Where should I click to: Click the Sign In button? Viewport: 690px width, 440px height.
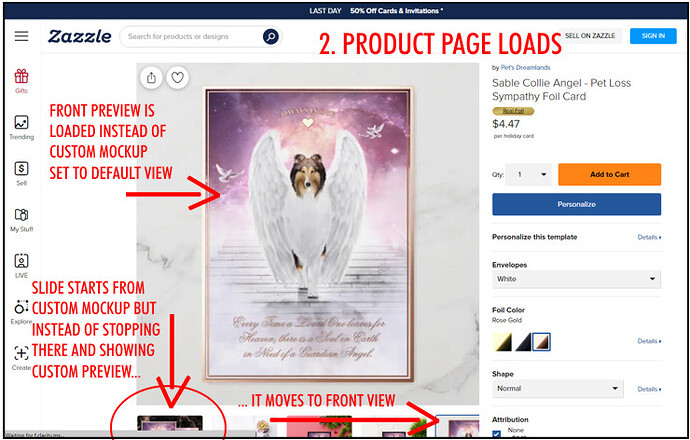(x=653, y=36)
